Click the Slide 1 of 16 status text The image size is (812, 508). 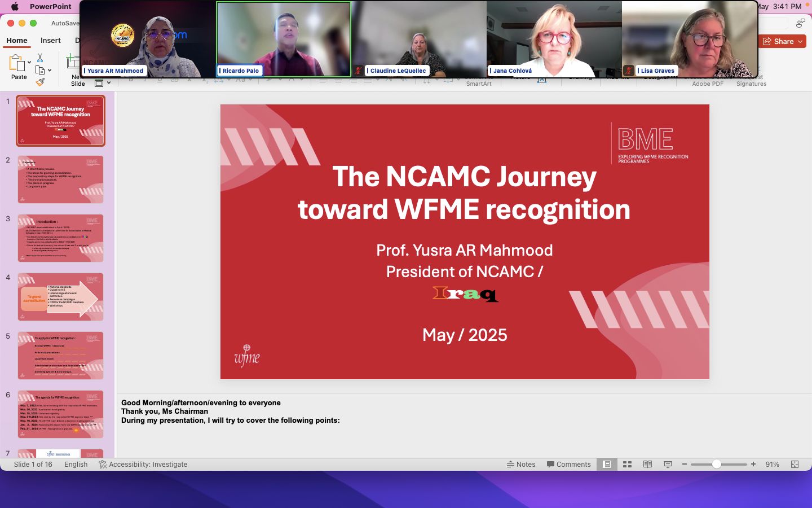click(33, 465)
